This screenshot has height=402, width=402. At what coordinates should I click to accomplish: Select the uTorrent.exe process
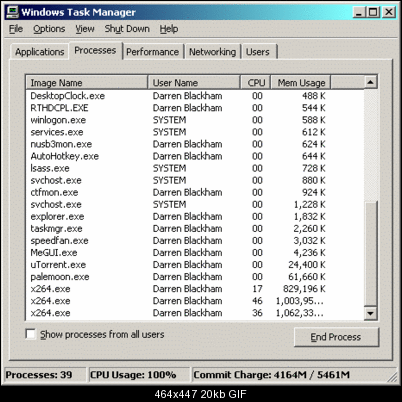click(x=195, y=265)
